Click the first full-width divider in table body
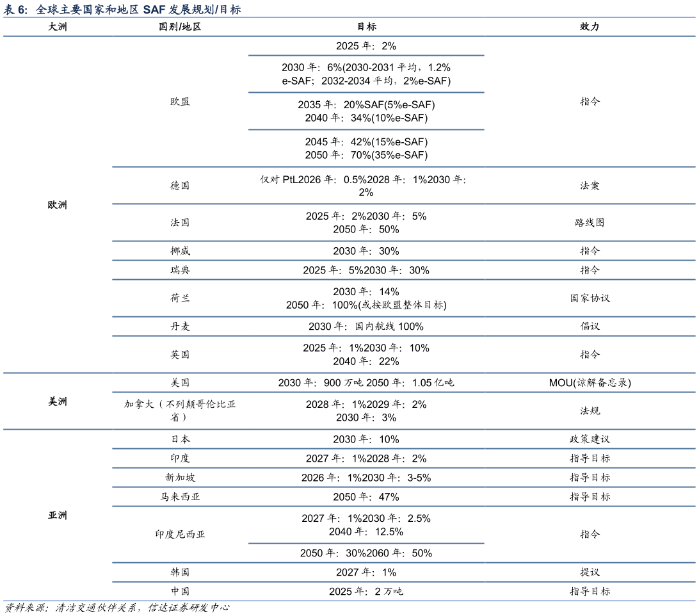699x616 pixels. 349,373
